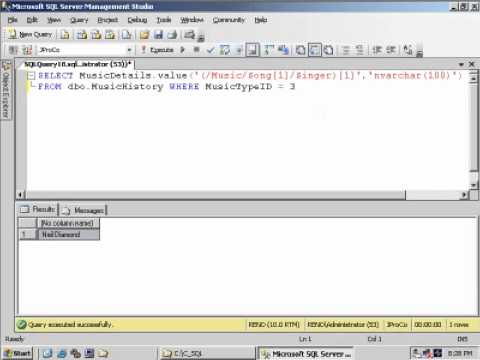Select result row number 1 header
The image size is (480, 360).
point(27,235)
